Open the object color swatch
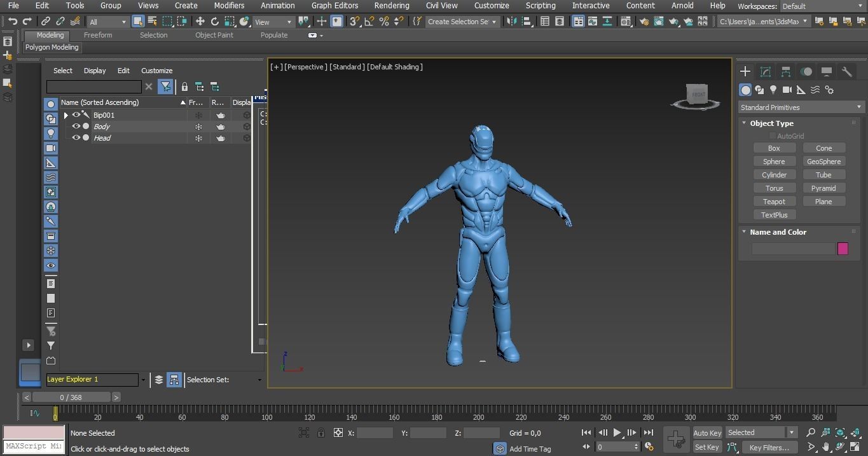Image resolution: width=868 pixels, height=456 pixels. pos(843,249)
